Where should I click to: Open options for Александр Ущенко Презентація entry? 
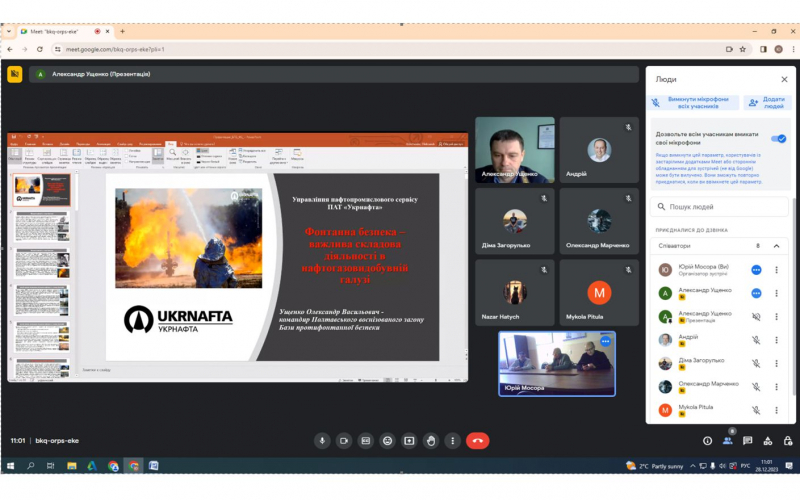[777, 317]
